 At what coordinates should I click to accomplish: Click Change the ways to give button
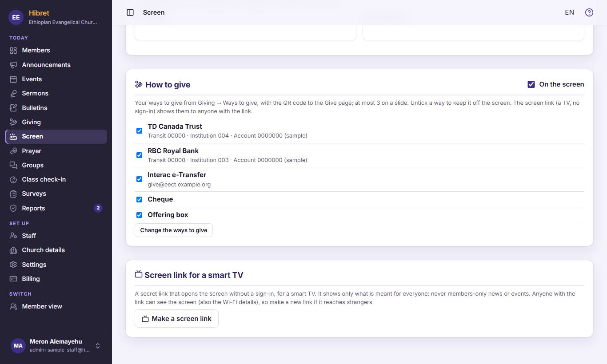174,230
